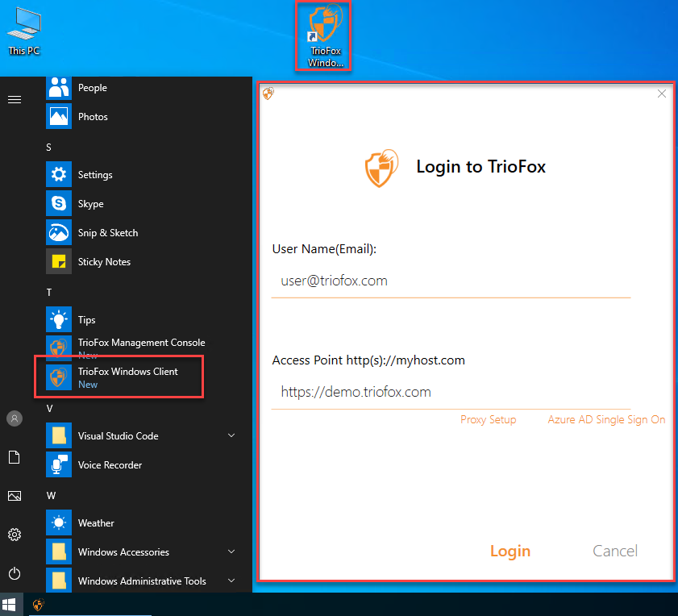Screen dimensions: 678x616
Task: Open the Weather sun icon
Action: (59, 522)
